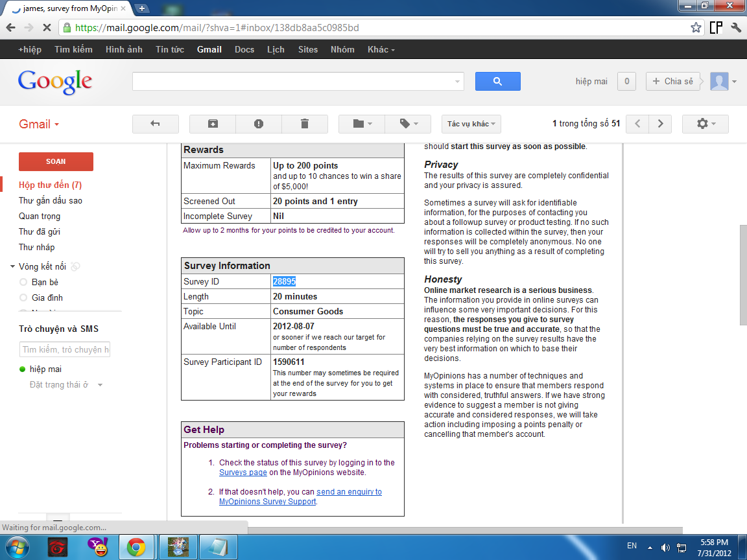Screen dimensions: 747x560
Task: Open the Chrome wrench menu
Action: pos(736,28)
